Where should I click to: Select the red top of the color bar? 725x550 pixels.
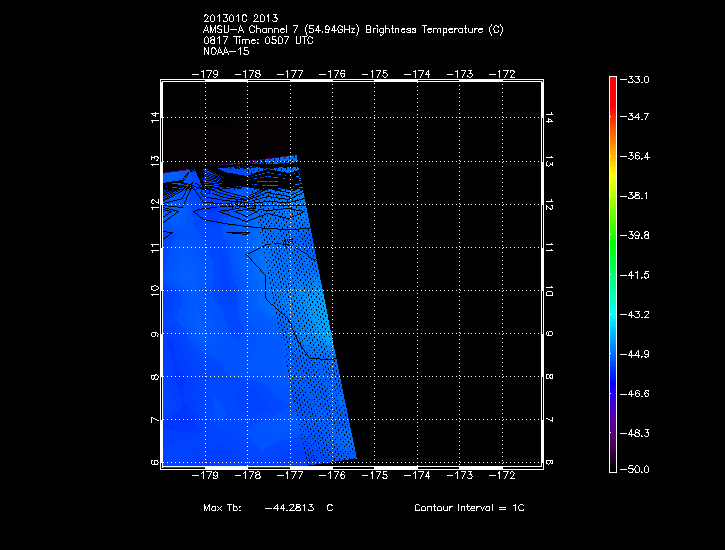[613, 83]
